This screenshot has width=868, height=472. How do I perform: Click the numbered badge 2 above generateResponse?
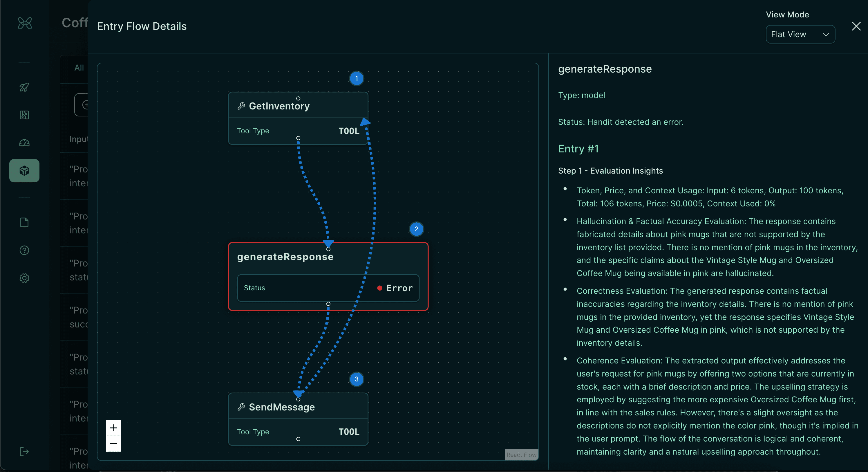coord(417,229)
